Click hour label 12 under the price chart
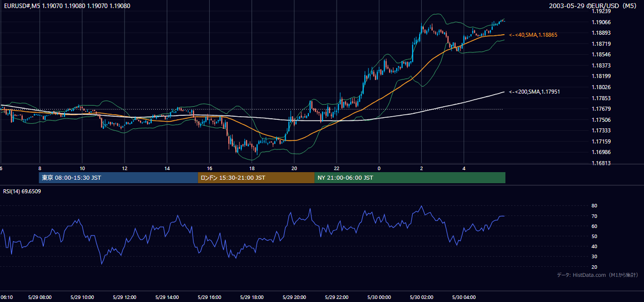The image size is (644, 302). pos(124,169)
